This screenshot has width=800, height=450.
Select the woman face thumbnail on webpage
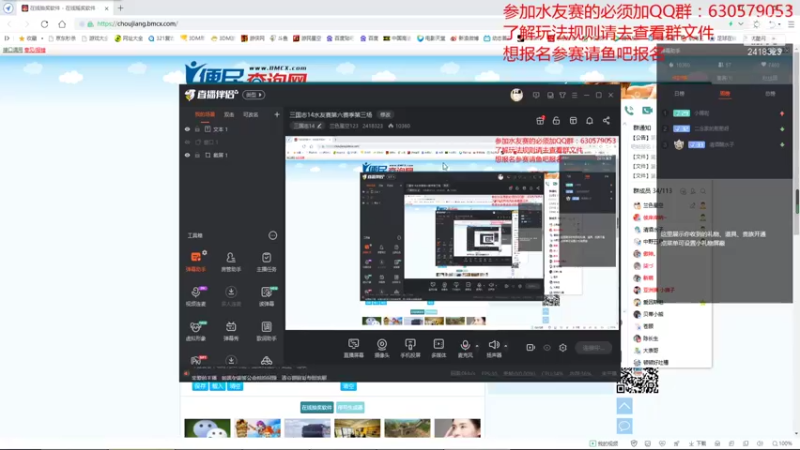tap(458, 428)
